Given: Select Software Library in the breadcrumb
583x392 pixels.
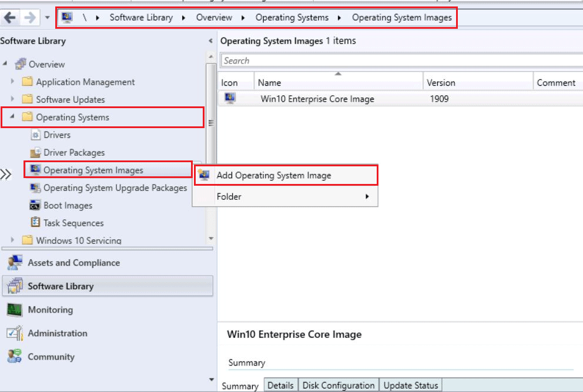Looking at the screenshot, I should pyautogui.click(x=141, y=18).
